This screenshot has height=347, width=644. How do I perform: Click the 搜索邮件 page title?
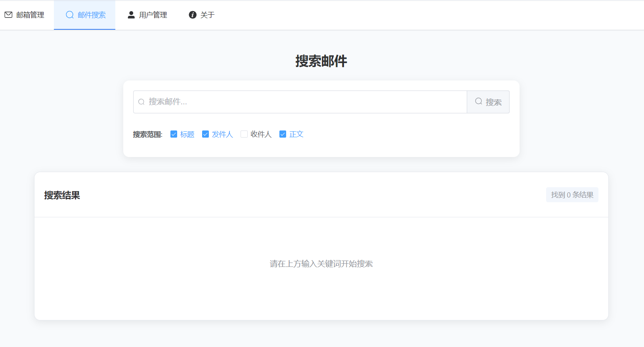(x=321, y=61)
